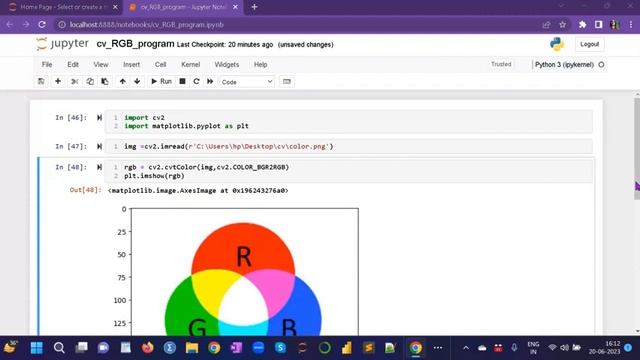Restart the kernel icon
The height and width of the screenshot is (360, 640).
tap(196, 82)
